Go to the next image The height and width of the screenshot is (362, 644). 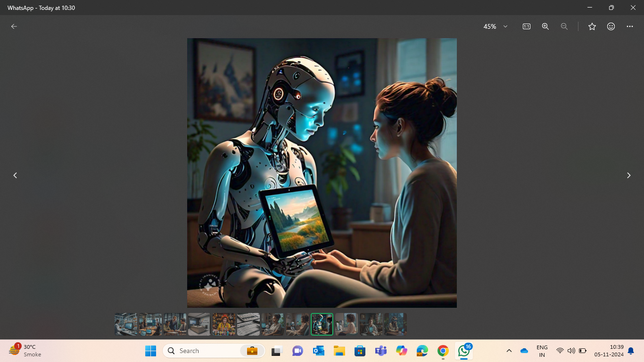[628, 175]
